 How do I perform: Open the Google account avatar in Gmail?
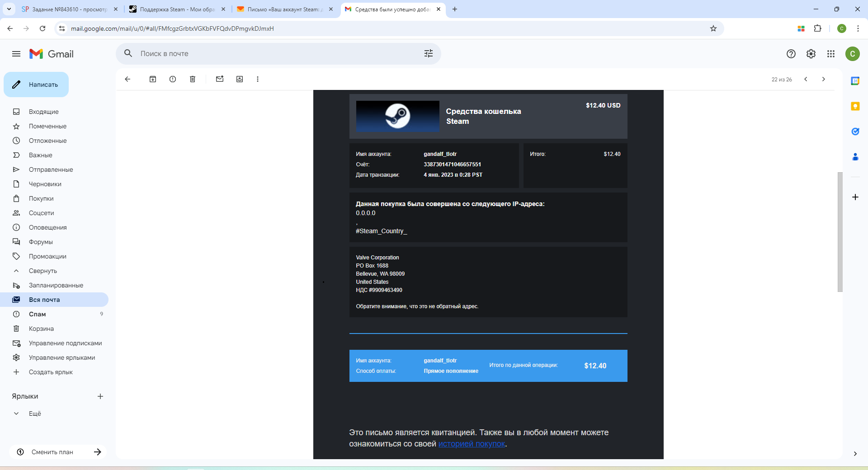point(853,54)
